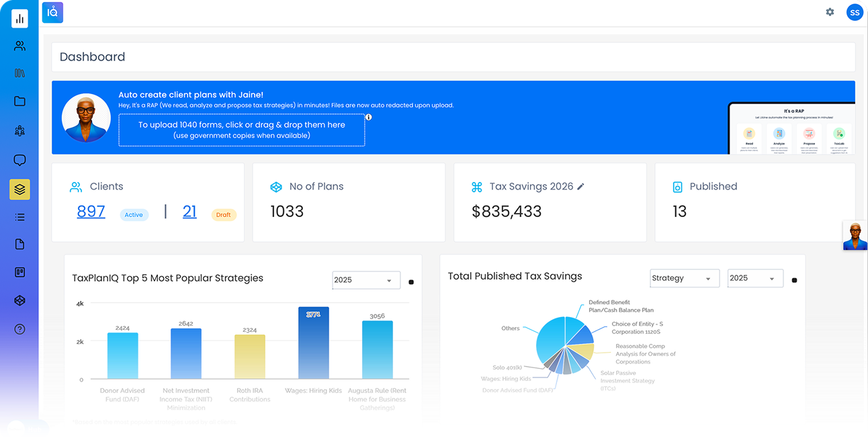Click the upload 1040 forms drop zone

tap(242, 130)
